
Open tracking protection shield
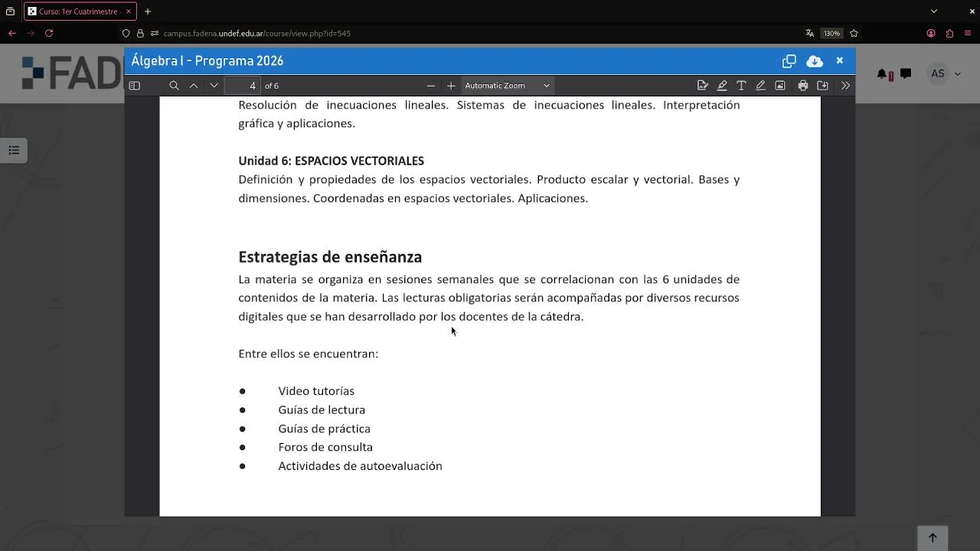pos(126,34)
